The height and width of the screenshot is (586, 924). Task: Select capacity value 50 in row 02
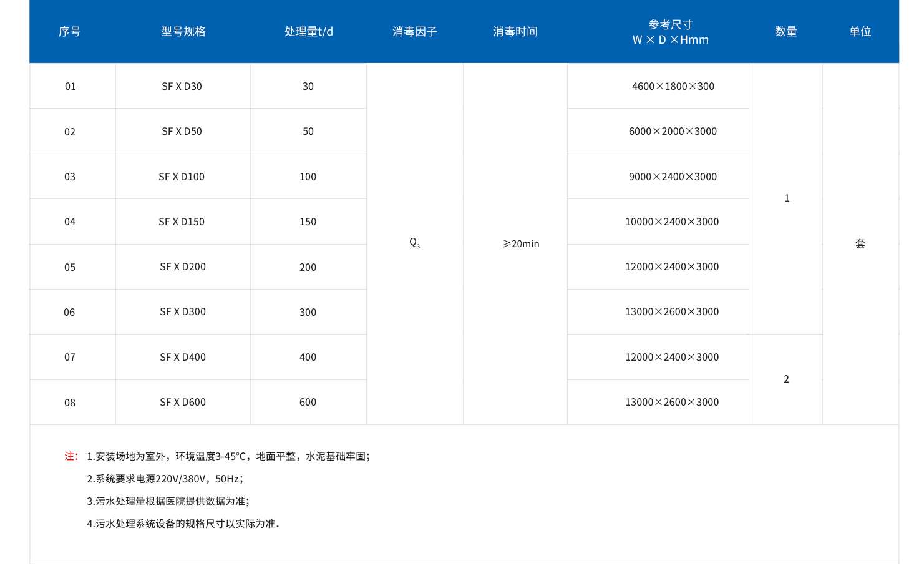(x=308, y=132)
